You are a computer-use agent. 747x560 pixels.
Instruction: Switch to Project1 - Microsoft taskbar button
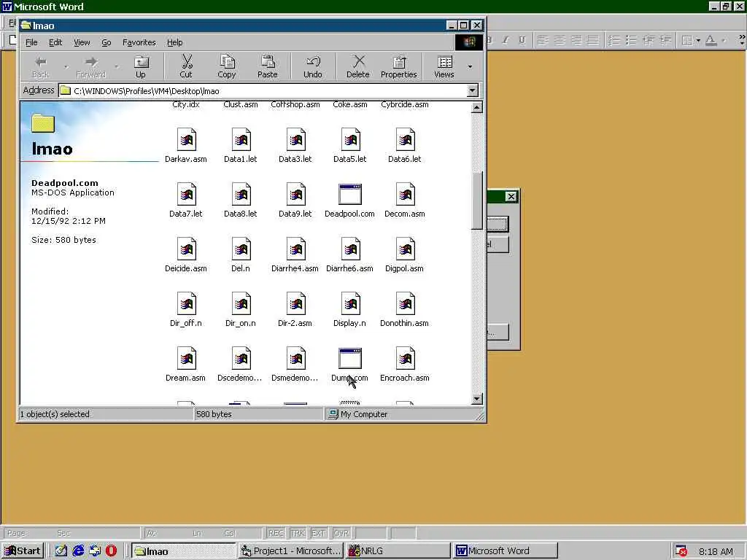(x=290, y=551)
